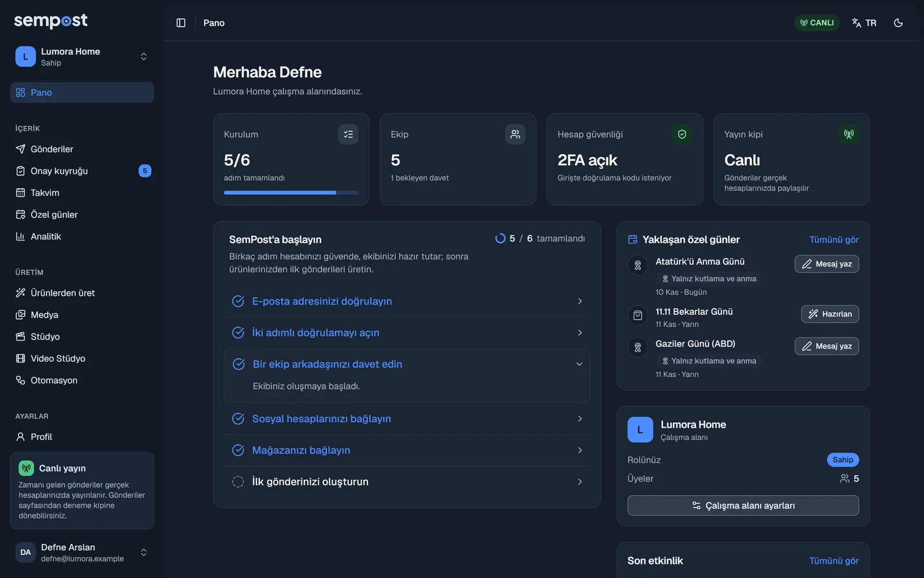
Task: Click Mesaj yaz for Gaziler Günü (ABD)
Action: pyautogui.click(x=827, y=346)
